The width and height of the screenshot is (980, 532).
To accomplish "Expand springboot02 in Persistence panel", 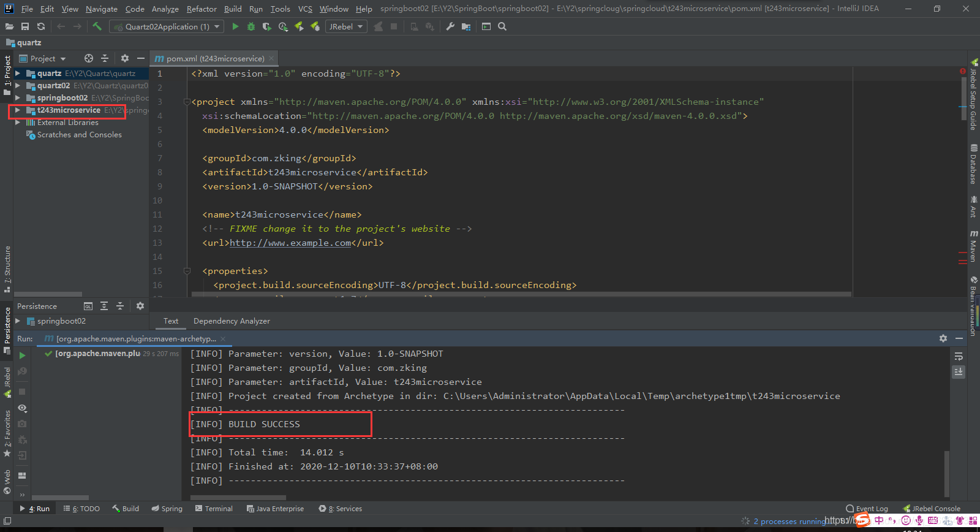I will coord(18,321).
